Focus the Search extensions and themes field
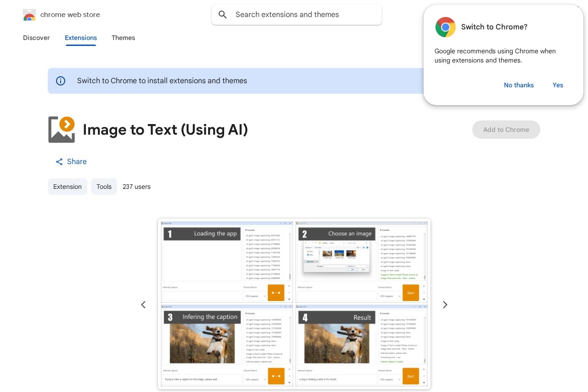This screenshot has height=392, width=588. [303, 15]
